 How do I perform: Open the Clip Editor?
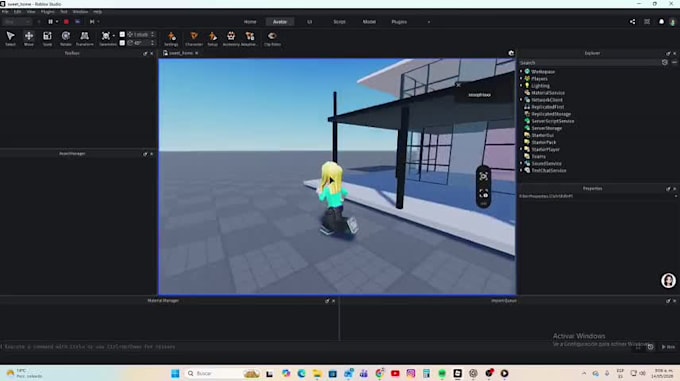click(x=272, y=38)
